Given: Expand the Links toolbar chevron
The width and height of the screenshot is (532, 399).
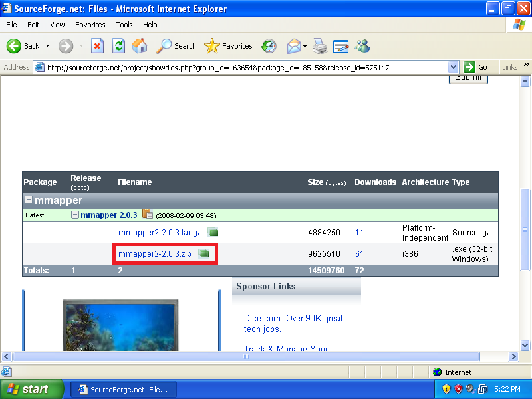Looking at the screenshot, I should coord(526,64).
